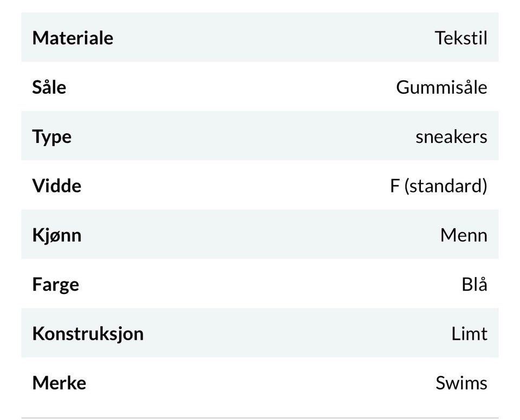Viewport: 520px width, 420px height.
Task: Select the F (standard) value
Action: [439, 186]
